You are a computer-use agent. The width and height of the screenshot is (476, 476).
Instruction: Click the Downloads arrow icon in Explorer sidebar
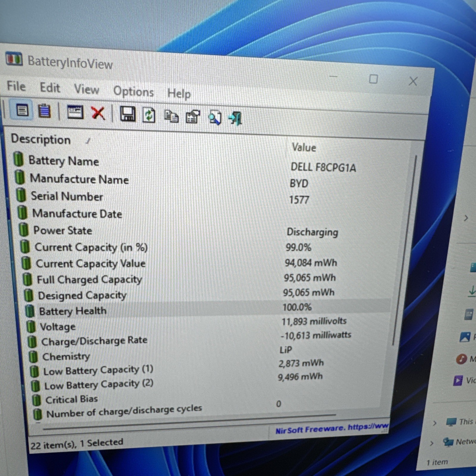pos(472,291)
